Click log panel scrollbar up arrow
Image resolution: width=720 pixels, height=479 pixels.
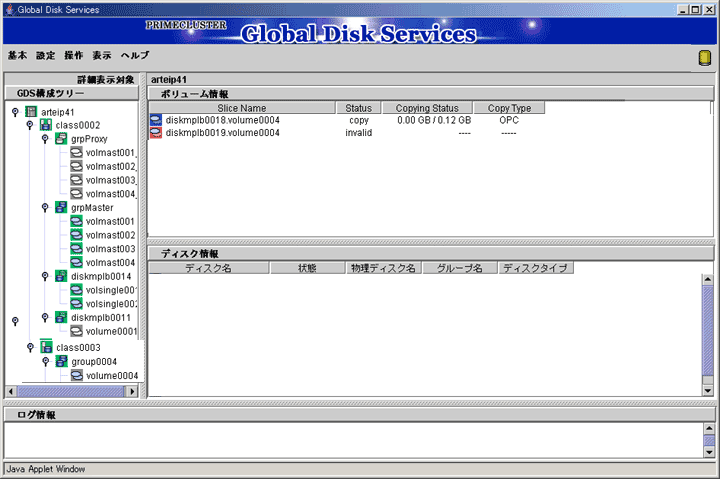pyautogui.click(x=709, y=429)
